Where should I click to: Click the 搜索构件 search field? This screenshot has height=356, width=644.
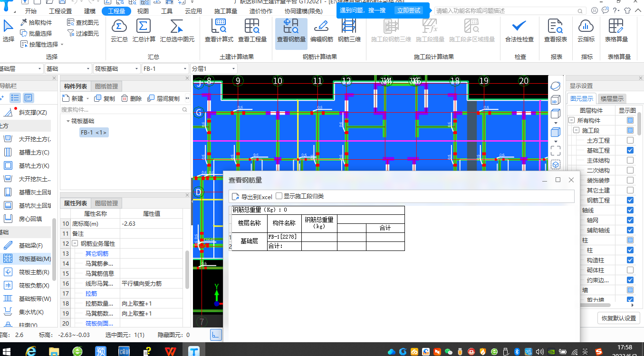(125, 109)
